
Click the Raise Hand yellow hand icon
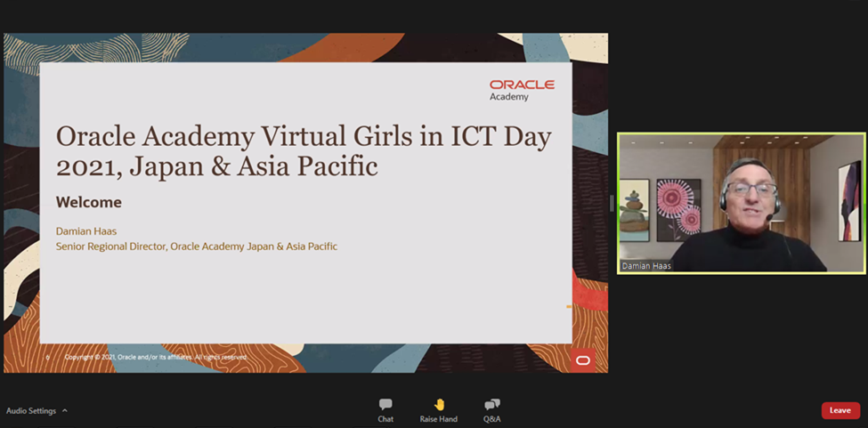click(x=439, y=404)
